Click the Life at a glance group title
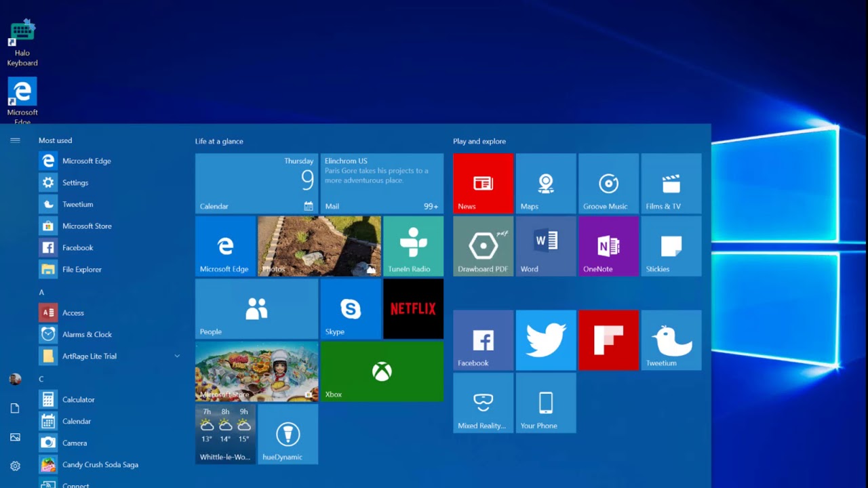The image size is (868, 488). click(219, 141)
